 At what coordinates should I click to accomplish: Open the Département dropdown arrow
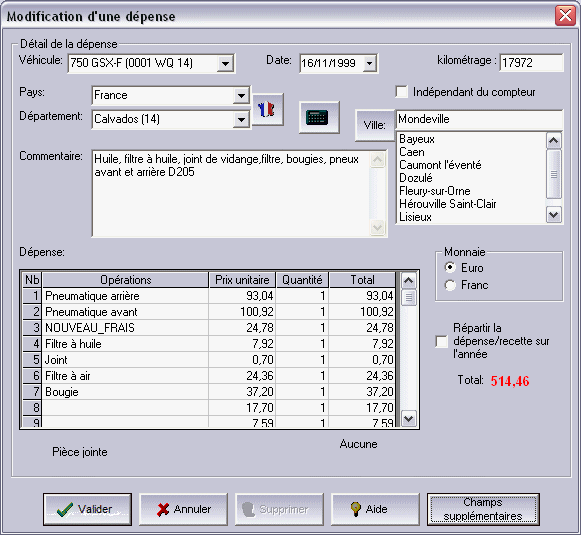tap(241, 120)
